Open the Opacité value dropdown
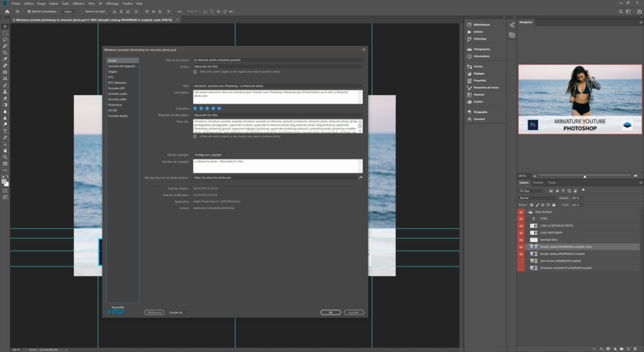This screenshot has height=352, width=644. (x=582, y=198)
